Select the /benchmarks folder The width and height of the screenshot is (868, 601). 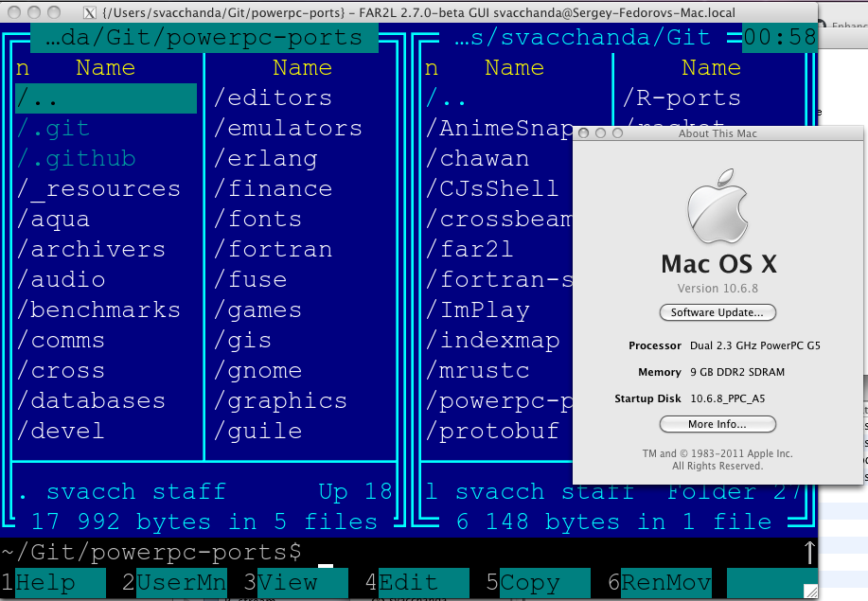click(98, 310)
